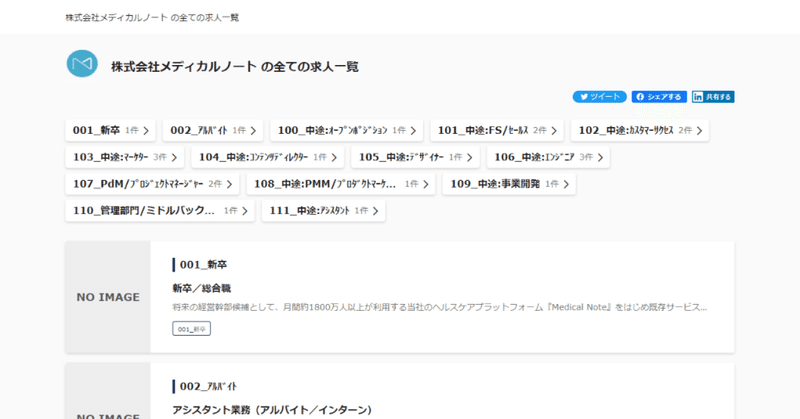Choose the 104_中途:コンテンツディレクター category

[267, 157]
